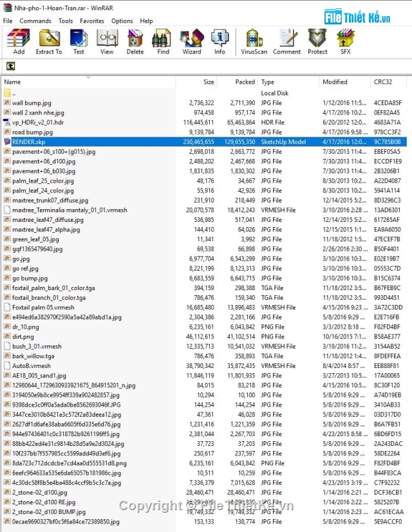
Task: Select 2_stone-02_d100.jpg
Action: 40,493
